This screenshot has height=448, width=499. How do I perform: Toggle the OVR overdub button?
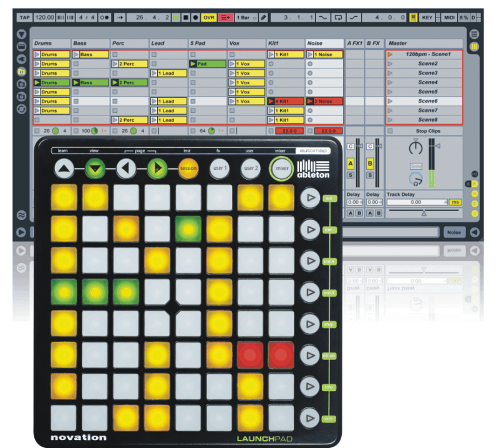pos(208,17)
